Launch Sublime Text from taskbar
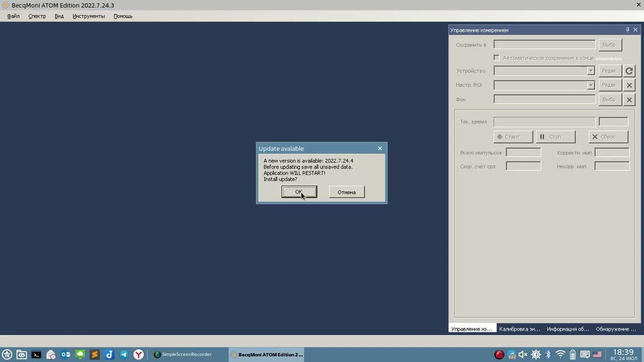The image size is (644, 362). [x=95, y=354]
